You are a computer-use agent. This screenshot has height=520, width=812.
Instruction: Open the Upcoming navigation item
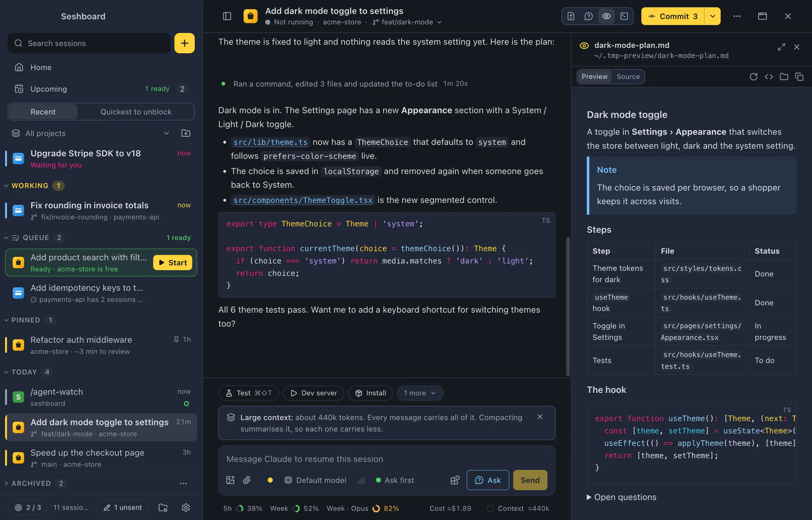(101, 89)
